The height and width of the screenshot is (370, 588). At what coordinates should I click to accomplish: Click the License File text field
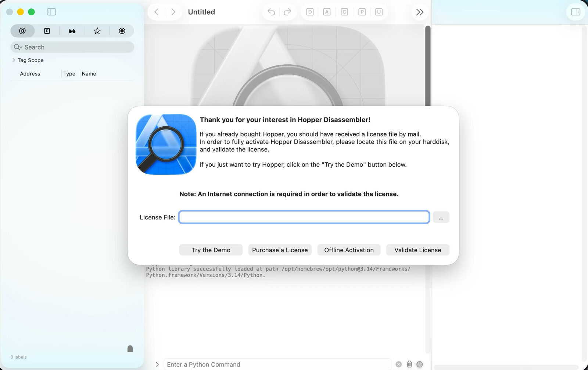point(304,217)
